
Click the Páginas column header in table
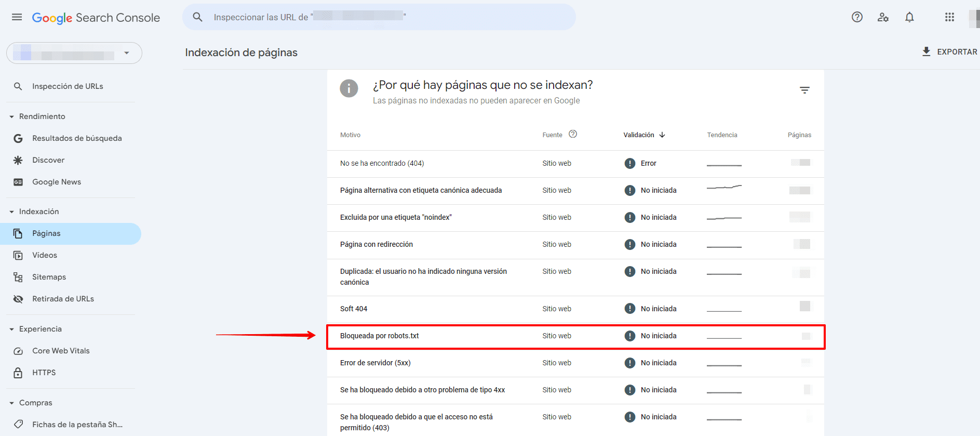pos(799,135)
